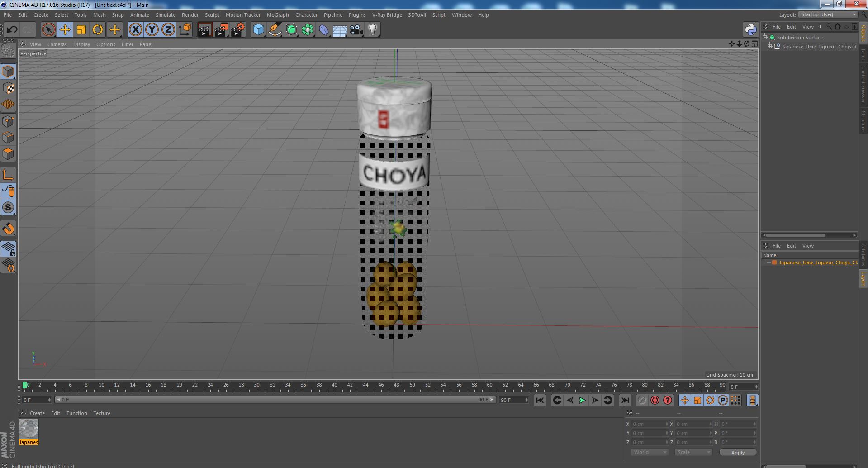Select the Live Selection tool
This screenshot has width=868, height=468.
coord(48,30)
